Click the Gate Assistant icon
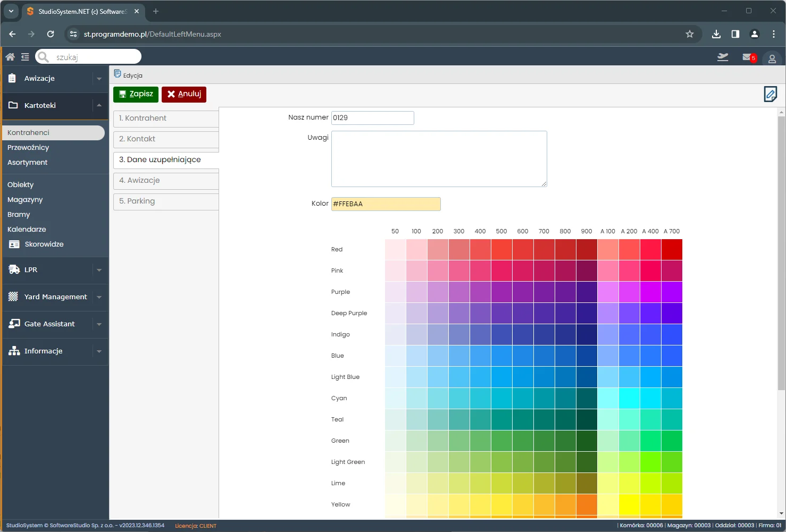 [14, 324]
